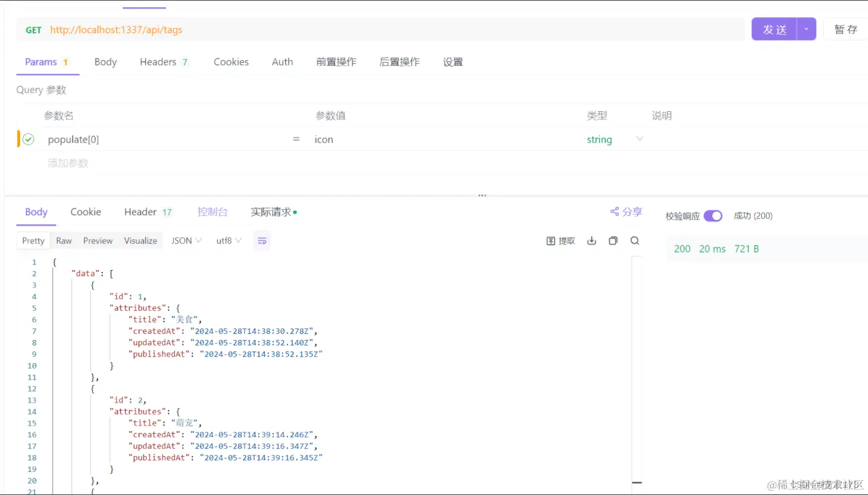Open the utf8 encoding dropdown
868x495 pixels.
(228, 240)
